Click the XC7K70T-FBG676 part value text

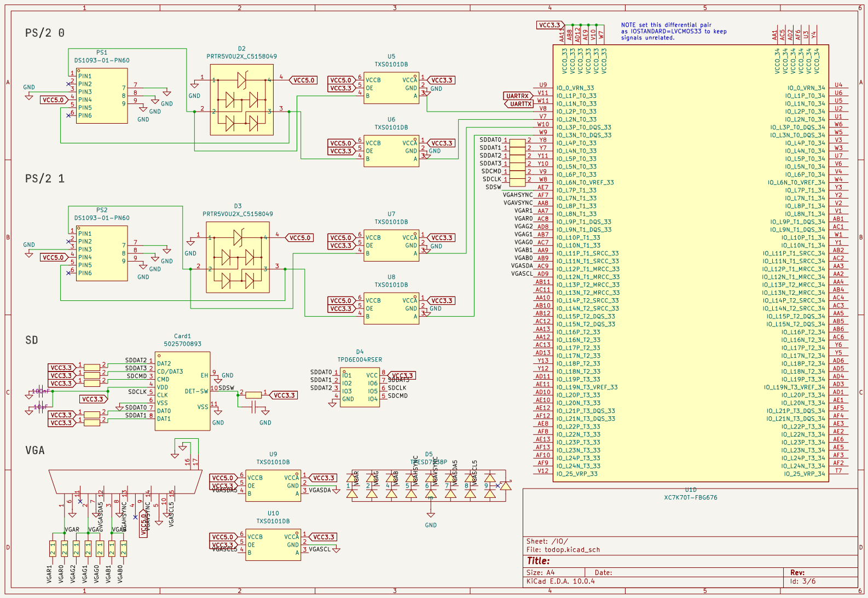click(691, 498)
